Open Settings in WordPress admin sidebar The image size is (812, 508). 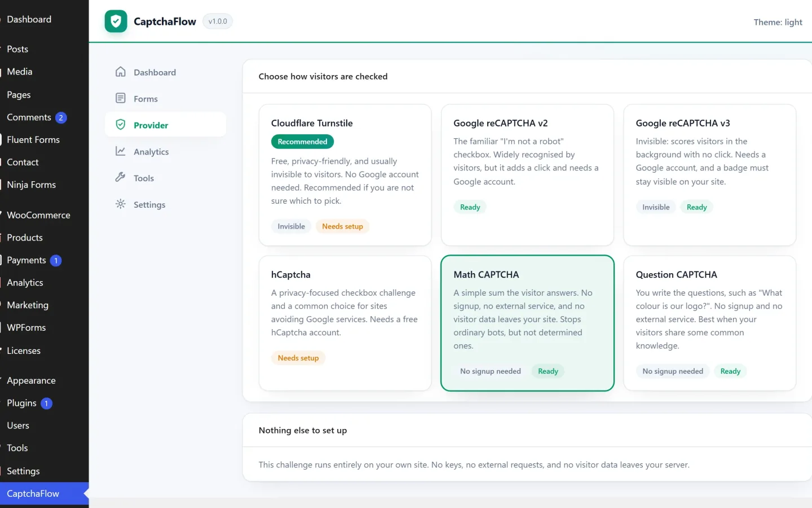point(44,471)
